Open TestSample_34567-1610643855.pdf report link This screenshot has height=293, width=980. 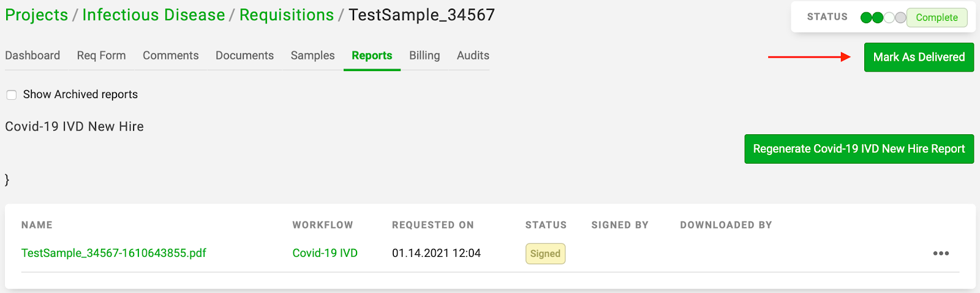[114, 253]
